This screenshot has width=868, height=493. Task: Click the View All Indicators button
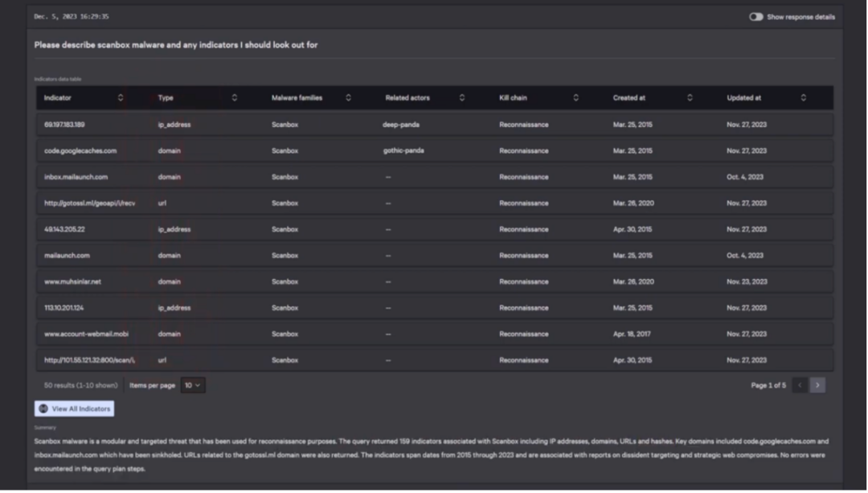(x=74, y=409)
